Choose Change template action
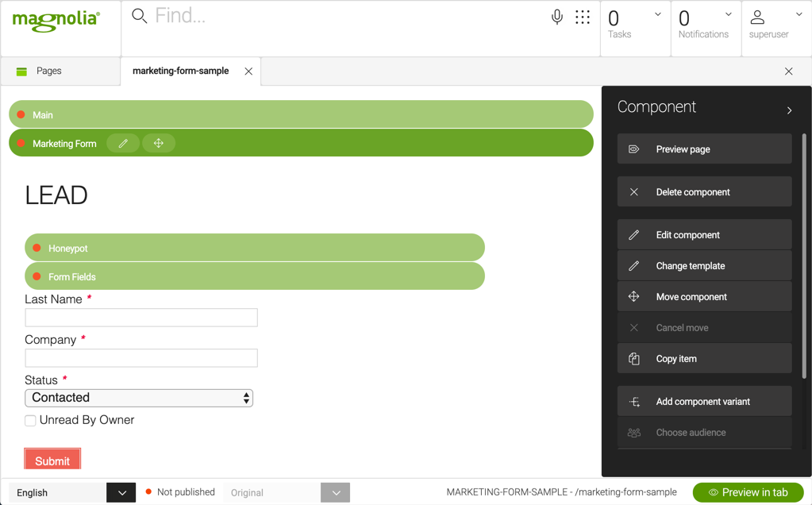Screen dimensions: 812x505 pos(704,266)
